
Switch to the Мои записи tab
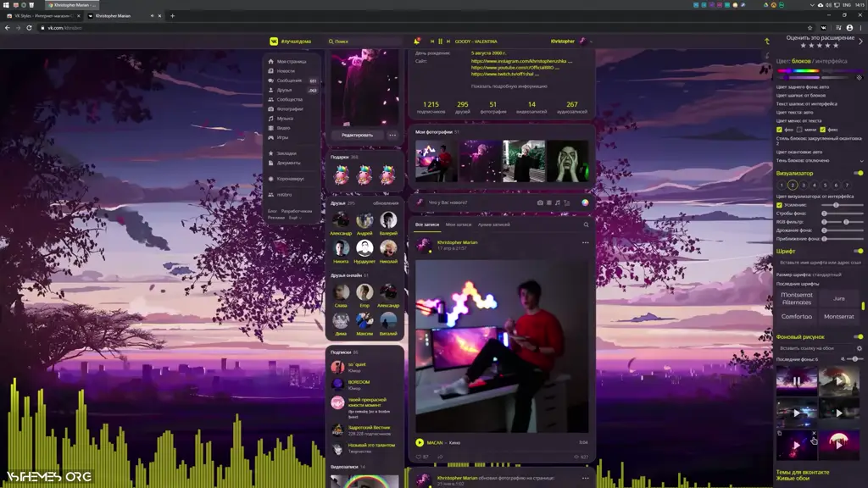(x=459, y=225)
